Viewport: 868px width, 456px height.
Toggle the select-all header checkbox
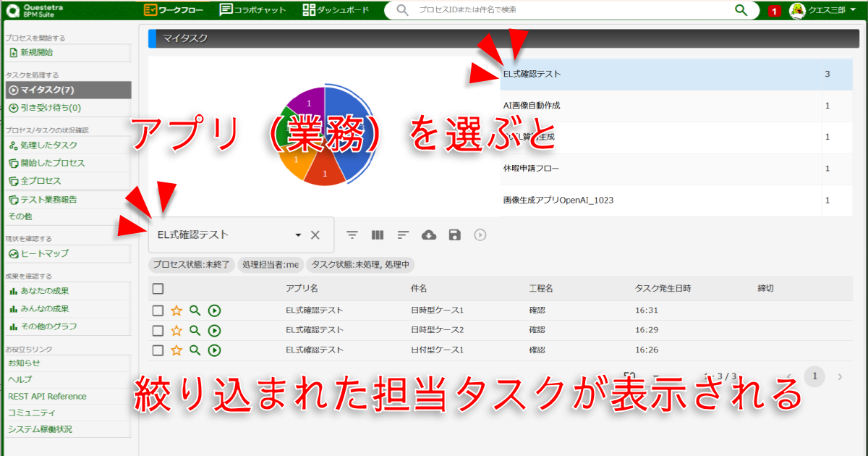158,289
